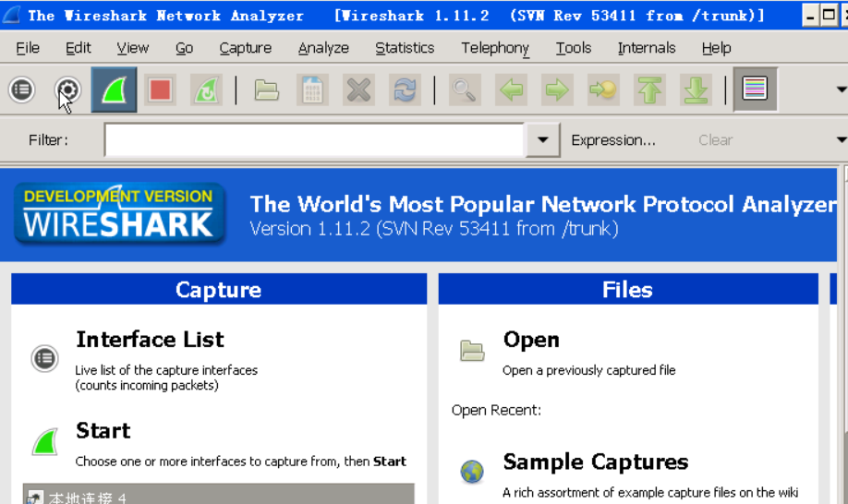Close this capture file X icon
848x504 pixels.
click(358, 90)
